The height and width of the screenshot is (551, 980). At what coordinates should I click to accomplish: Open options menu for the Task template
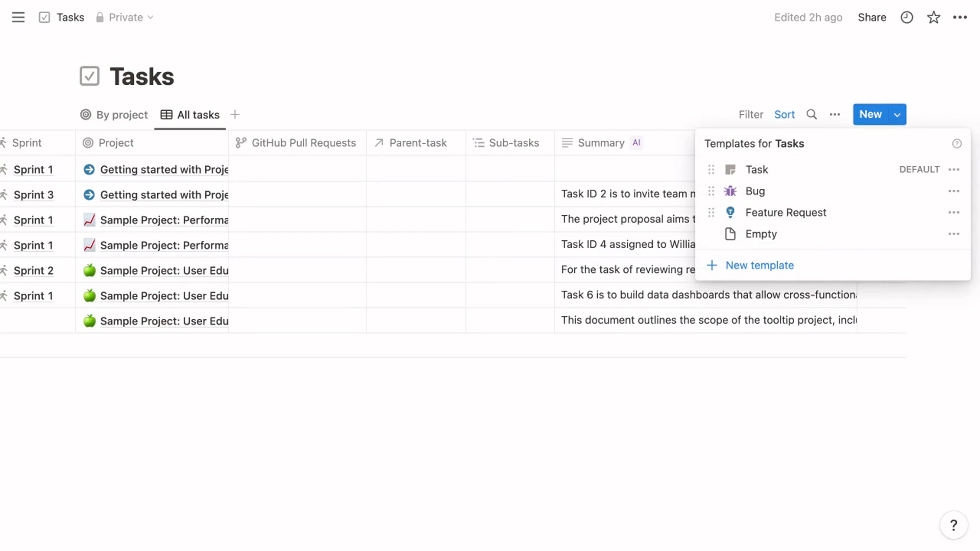954,169
